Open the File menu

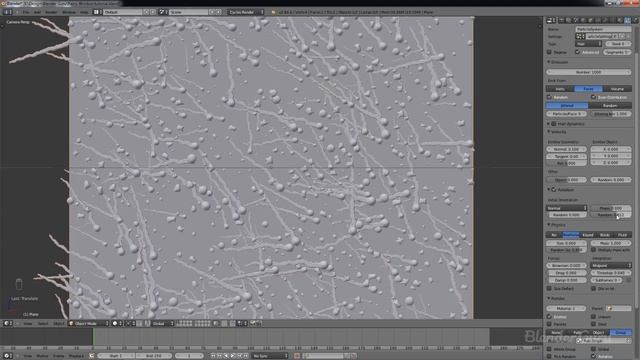(x=26, y=12)
